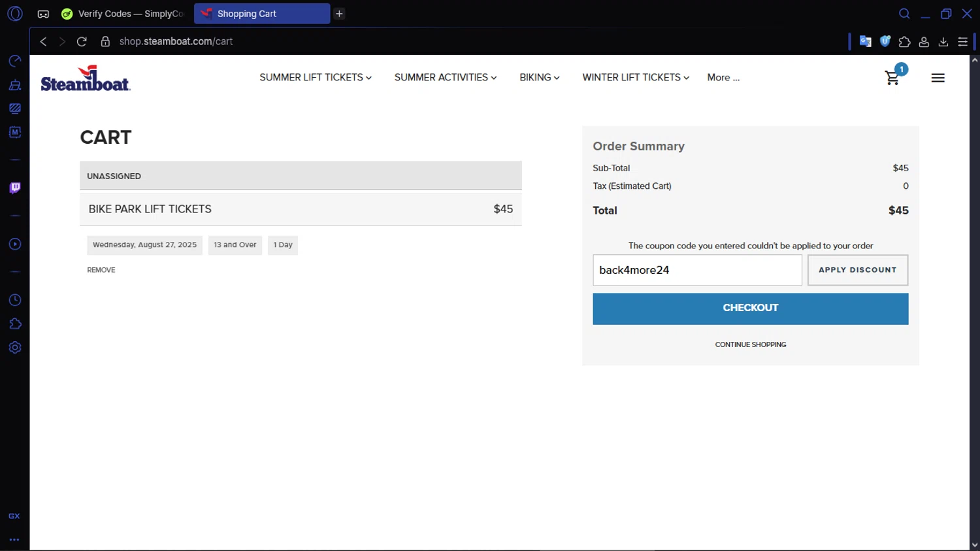Expand the Biking menu
980x551 pixels.
coord(540,77)
